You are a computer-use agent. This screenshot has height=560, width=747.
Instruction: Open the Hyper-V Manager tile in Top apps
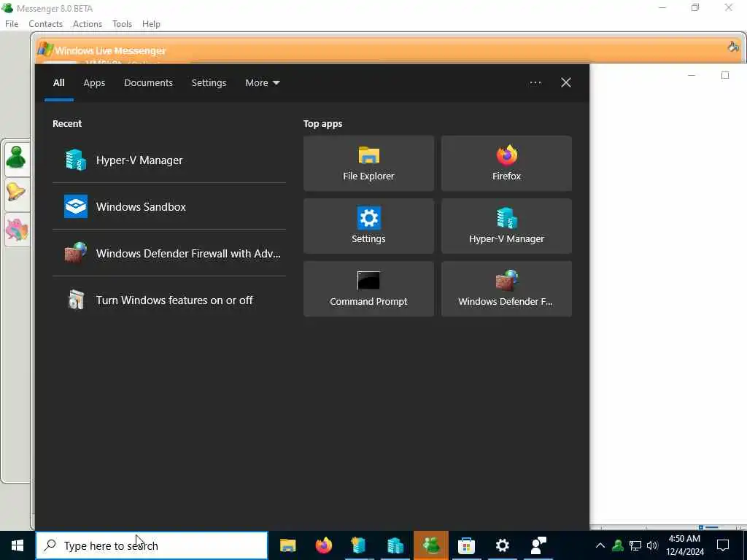coord(506,226)
